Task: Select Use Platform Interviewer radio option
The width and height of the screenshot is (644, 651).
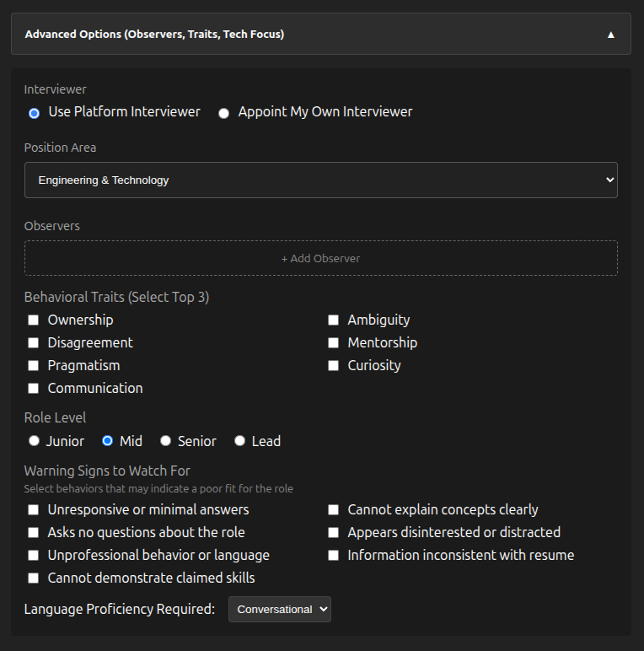Action: (x=34, y=113)
